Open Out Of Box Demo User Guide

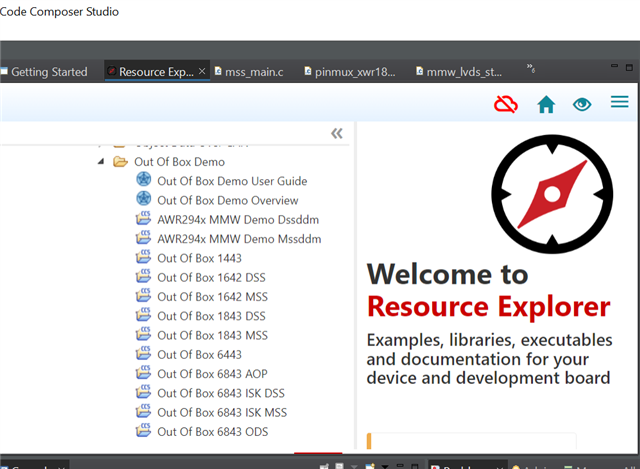point(232,181)
